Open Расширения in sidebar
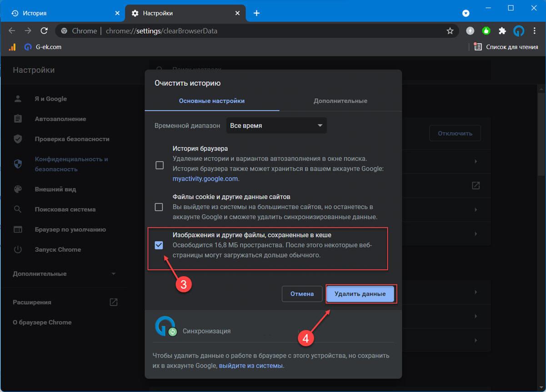Screen dimensions: 546x392 pos(65,302)
